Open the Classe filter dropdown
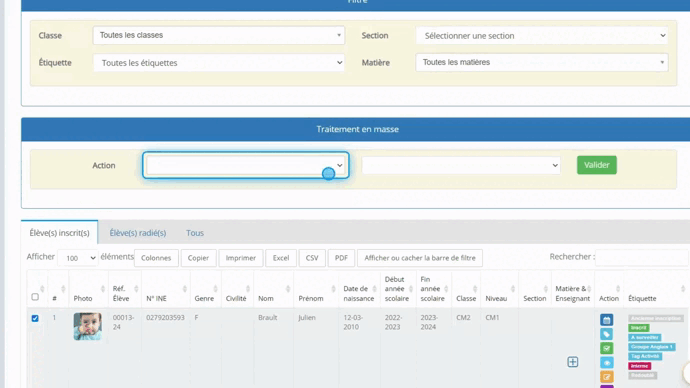 219,35
